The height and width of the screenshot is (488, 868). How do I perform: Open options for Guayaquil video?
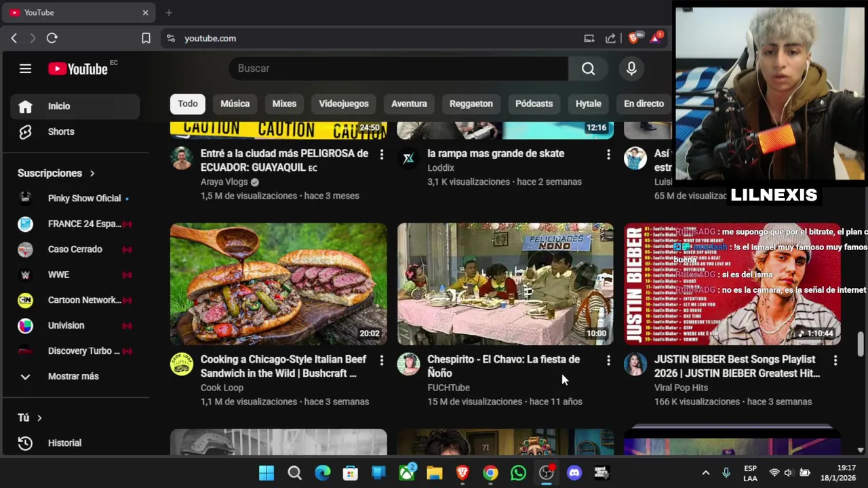coord(382,155)
